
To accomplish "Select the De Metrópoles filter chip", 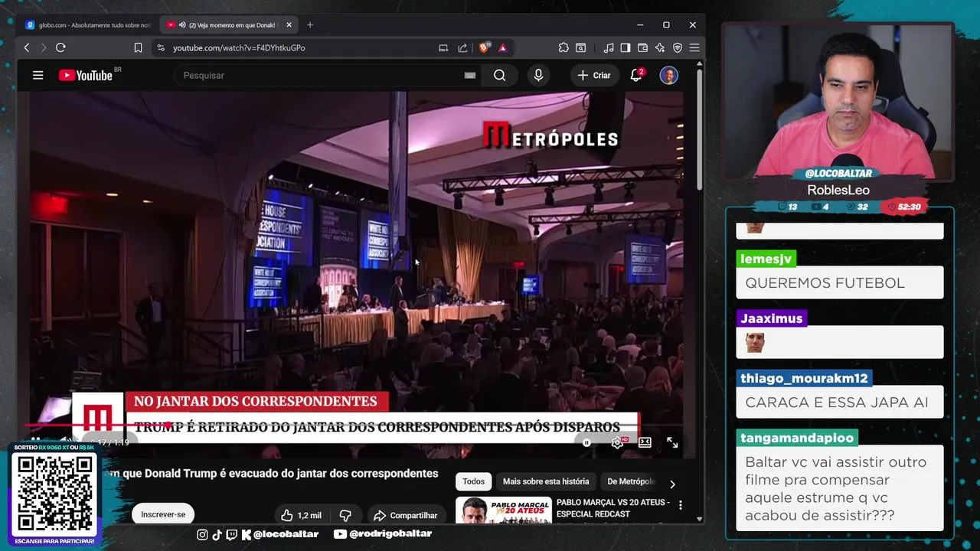I will [631, 481].
